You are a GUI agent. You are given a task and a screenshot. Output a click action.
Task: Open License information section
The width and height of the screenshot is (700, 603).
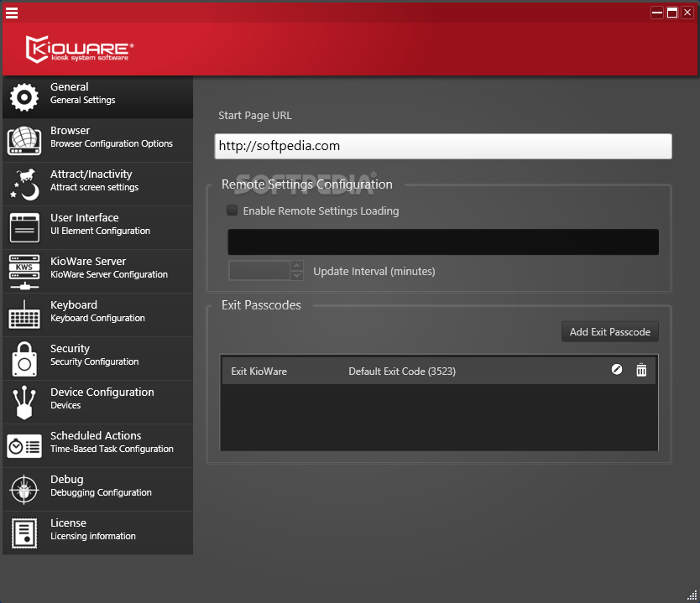click(97, 533)
